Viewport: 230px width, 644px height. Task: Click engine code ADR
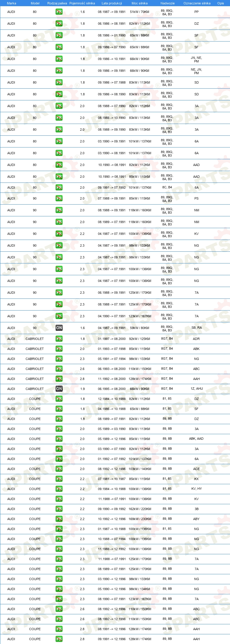196,339
